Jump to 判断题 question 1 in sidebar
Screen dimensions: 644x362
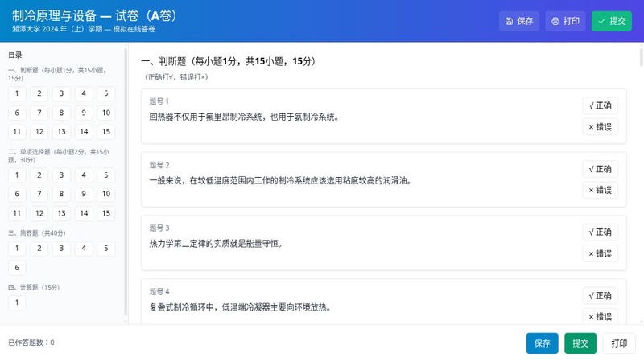(17, 93)
